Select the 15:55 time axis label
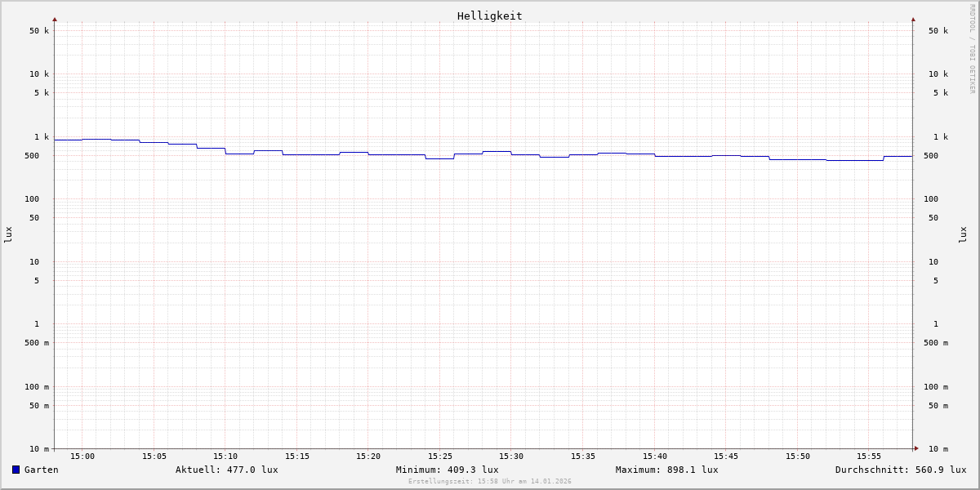Image resolution: width=980 pixels, height=490 pixels. [869, 457]
